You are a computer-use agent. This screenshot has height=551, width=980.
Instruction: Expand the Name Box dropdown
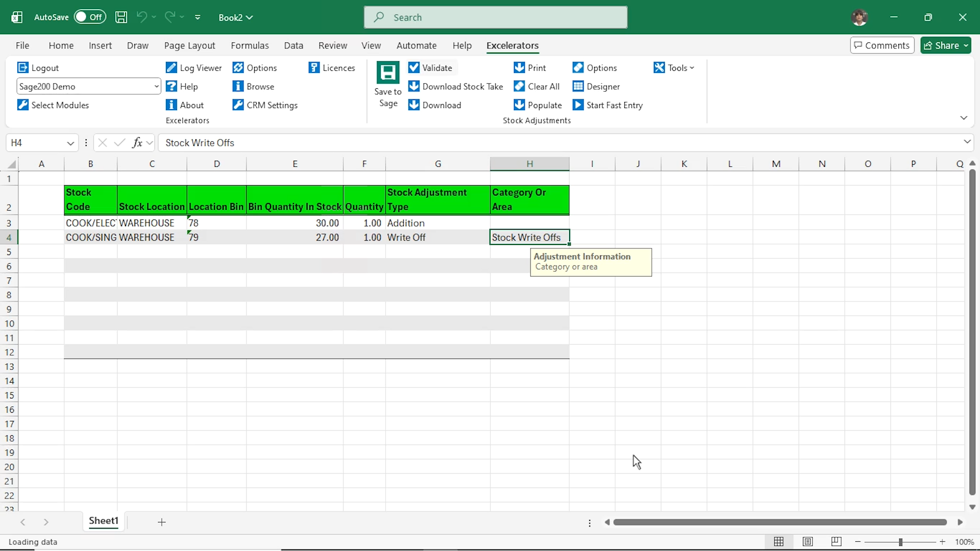coord(70,143)
